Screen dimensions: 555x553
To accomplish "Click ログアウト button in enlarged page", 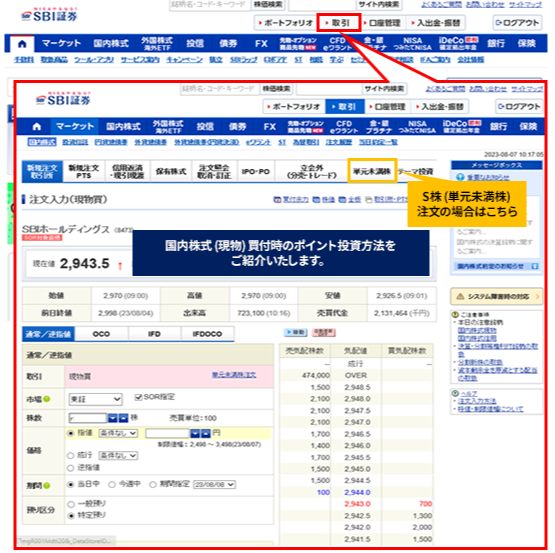I will 519,107.
